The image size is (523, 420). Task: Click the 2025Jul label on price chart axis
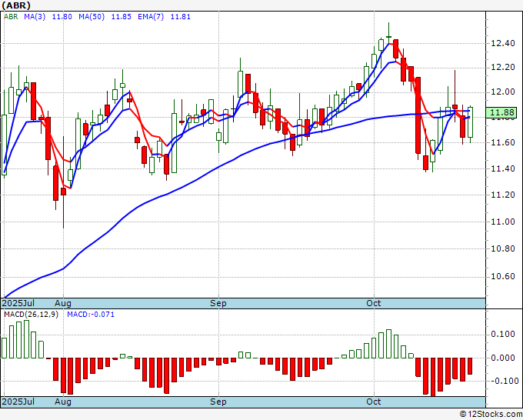[x=18, y=303]
